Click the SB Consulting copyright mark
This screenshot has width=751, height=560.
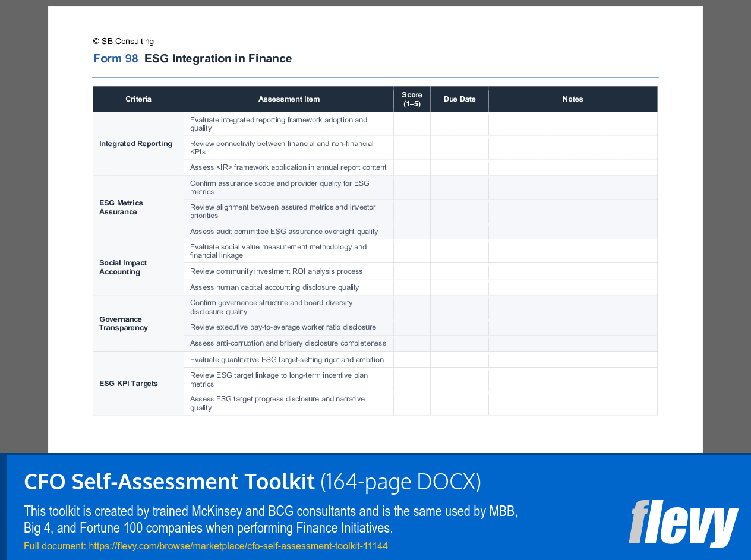click(123, 41)
